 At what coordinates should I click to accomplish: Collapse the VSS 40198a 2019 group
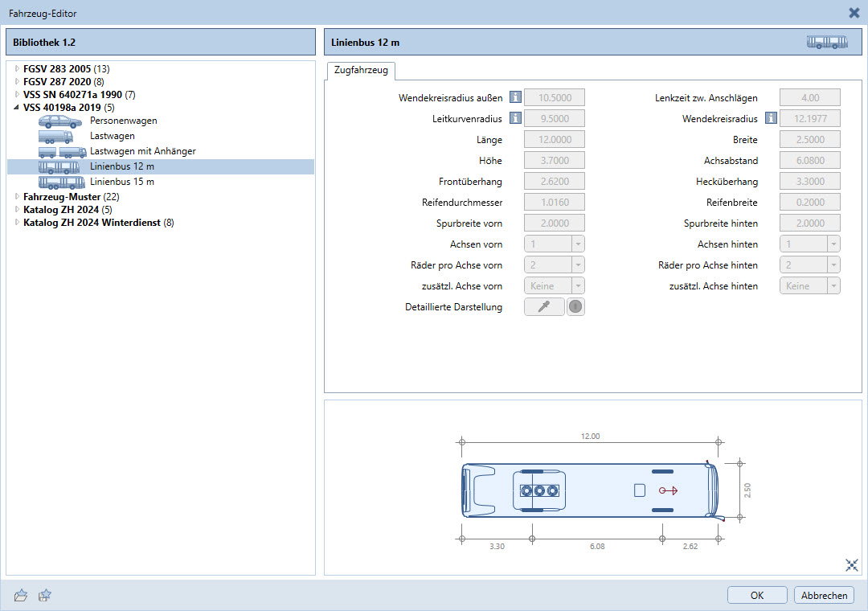tap(17, 107)
